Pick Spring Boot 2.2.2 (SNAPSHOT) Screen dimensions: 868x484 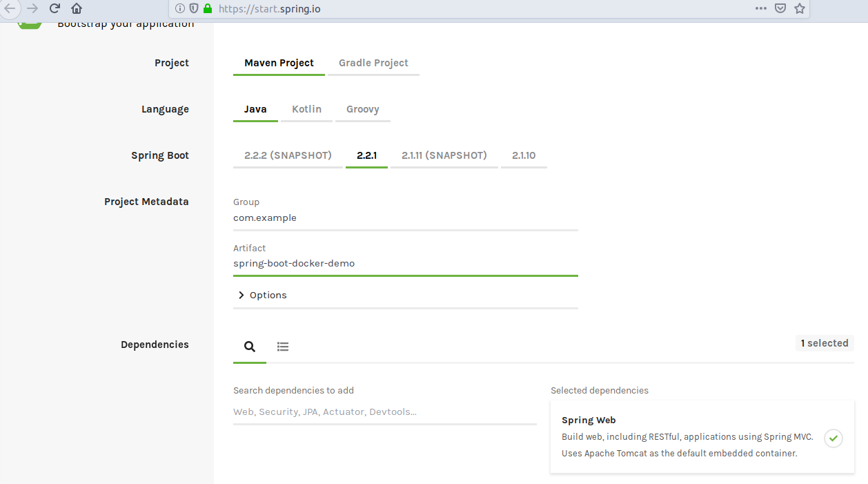pyautogui.click(x=288, y=155)
